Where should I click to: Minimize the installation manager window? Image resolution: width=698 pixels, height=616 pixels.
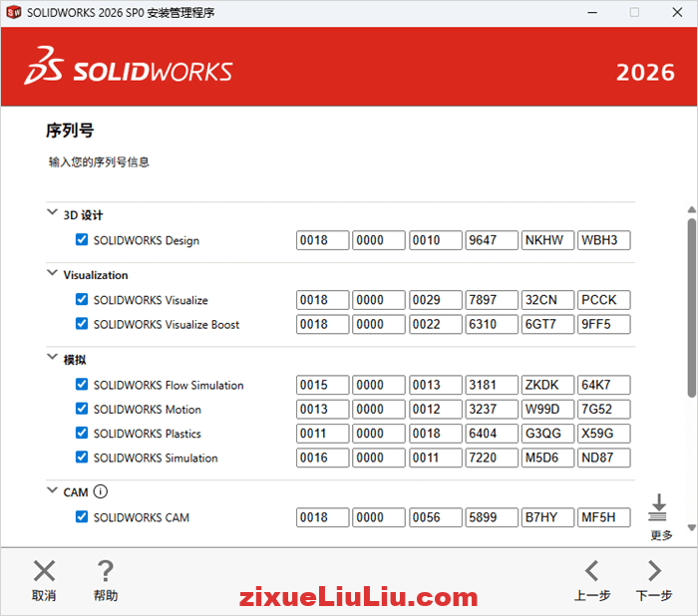[592, 13]
